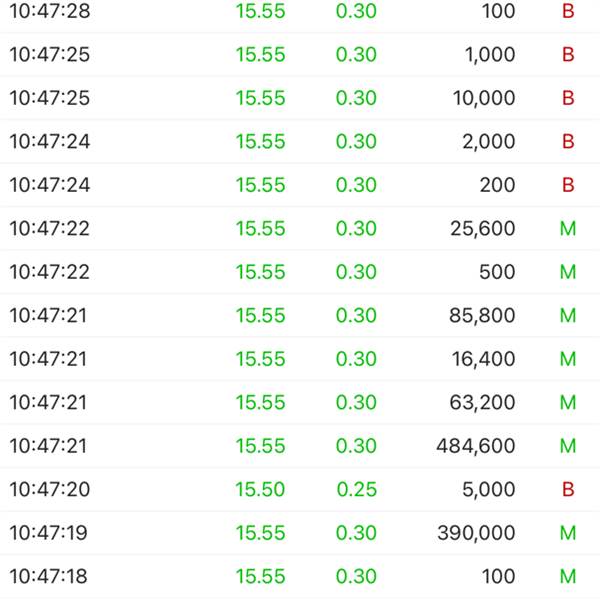This screenshot has width=600, height=600.
Task: Click the 10:47:18 timestamp
Action: click(49, 577)
